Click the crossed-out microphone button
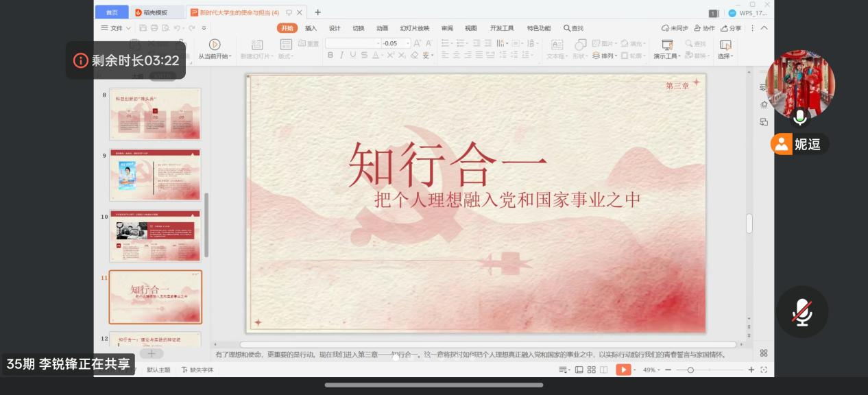This screenshot has height=395, width=868. point(802,312)
